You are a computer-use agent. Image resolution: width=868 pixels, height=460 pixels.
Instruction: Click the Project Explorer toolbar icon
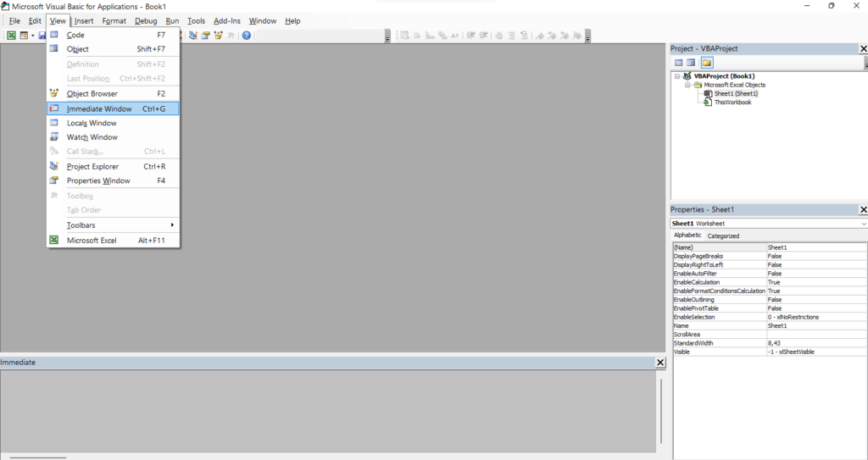click(192, 36)
